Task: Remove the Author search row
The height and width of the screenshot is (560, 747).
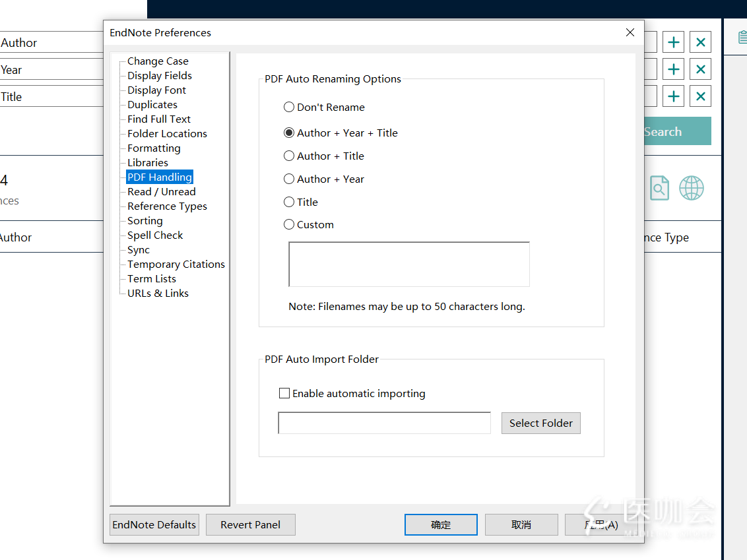Action: point(700,42)
